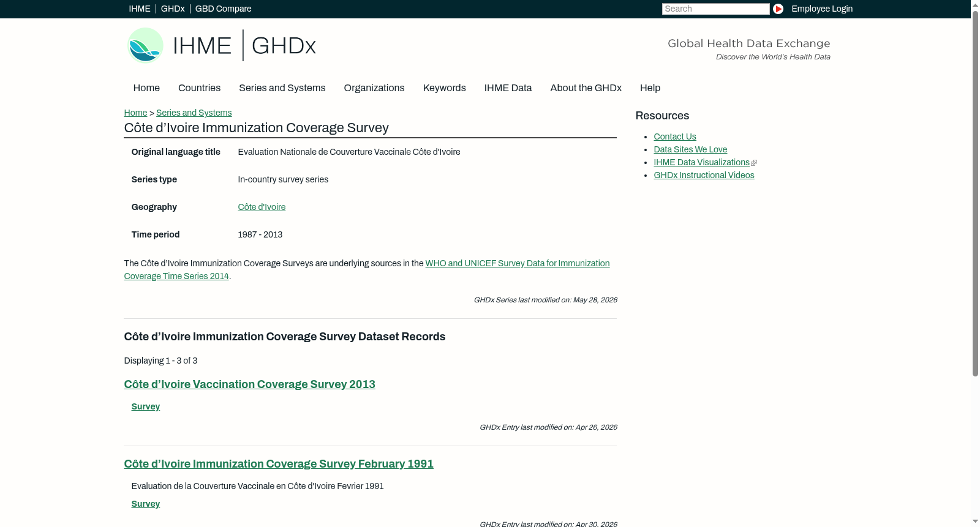Click the Dataset Records section heading
Viewport: 980px width, 527px height.
[x=285, y=337]
